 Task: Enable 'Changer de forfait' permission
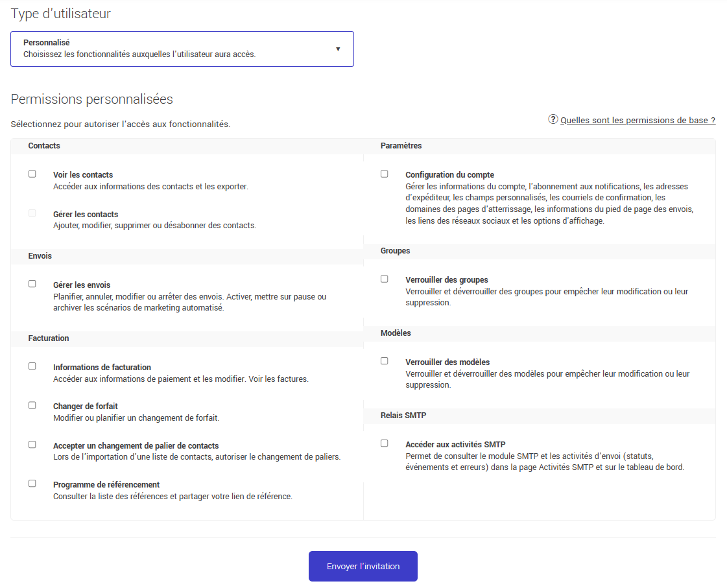[32, 405]
